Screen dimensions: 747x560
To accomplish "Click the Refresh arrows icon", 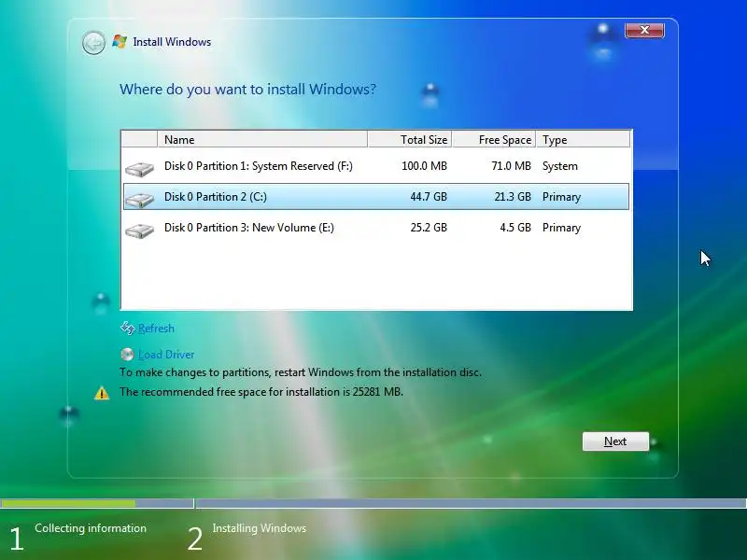I will pos(127,328).
